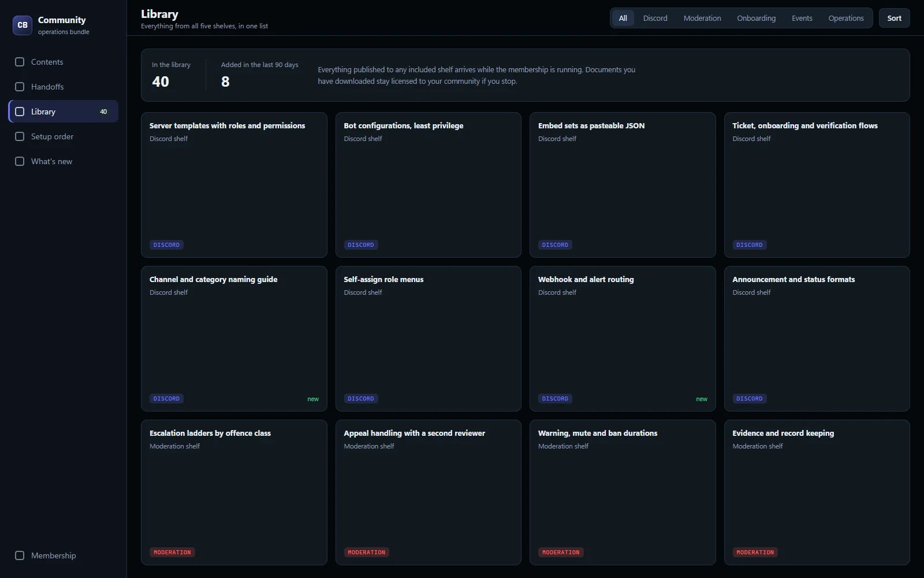Open the Self-assign role menus card

click(x=428, y=339)
